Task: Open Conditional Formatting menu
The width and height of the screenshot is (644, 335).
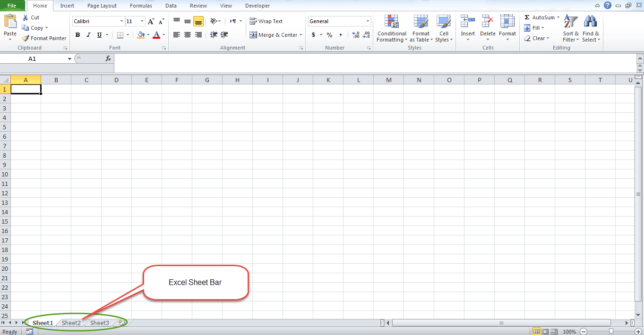Action: coord(392,28)
